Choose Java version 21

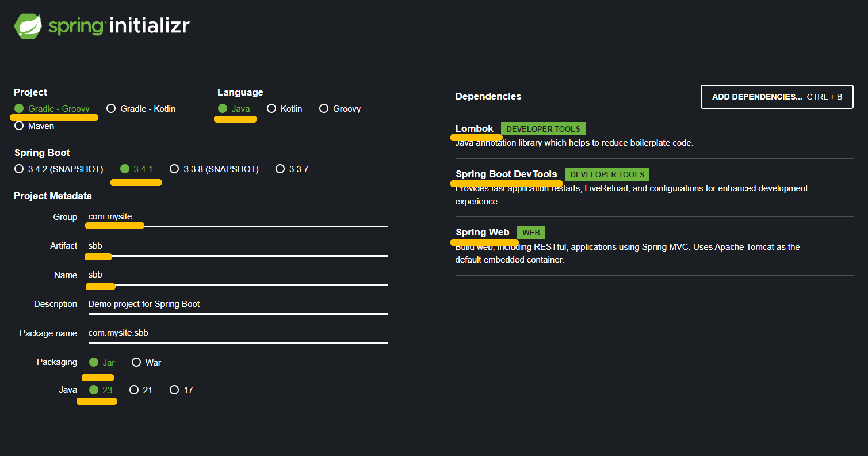(x=141, y=390)
